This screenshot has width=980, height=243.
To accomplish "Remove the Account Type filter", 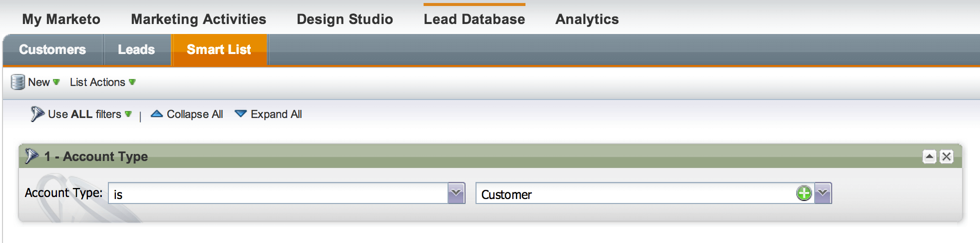I will pyautogui.click(x=946, y=157).
